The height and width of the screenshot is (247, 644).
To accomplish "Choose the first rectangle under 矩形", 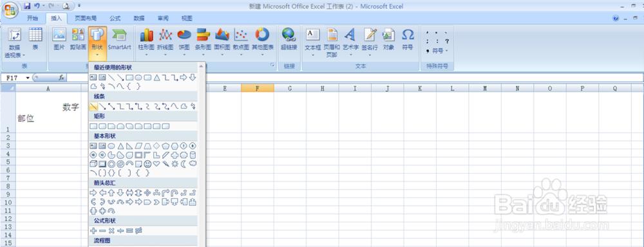I will coord(93,126).
